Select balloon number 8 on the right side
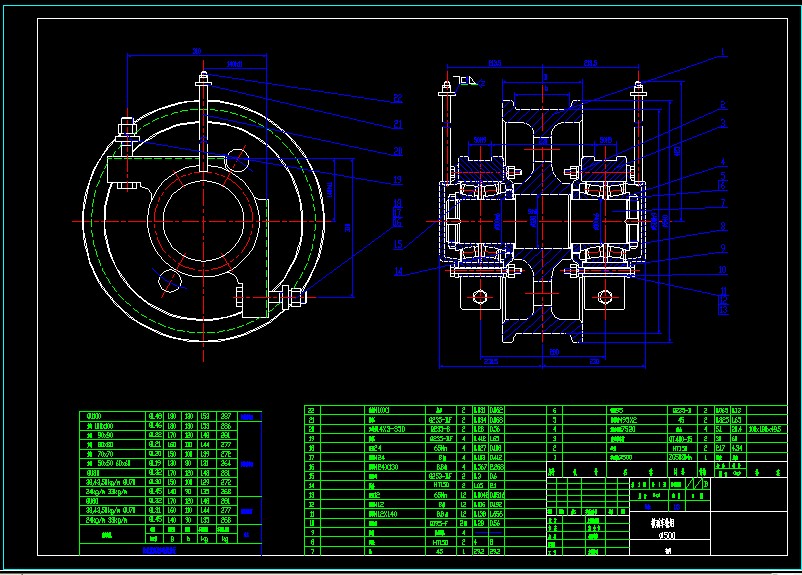 tap(723, 226)
